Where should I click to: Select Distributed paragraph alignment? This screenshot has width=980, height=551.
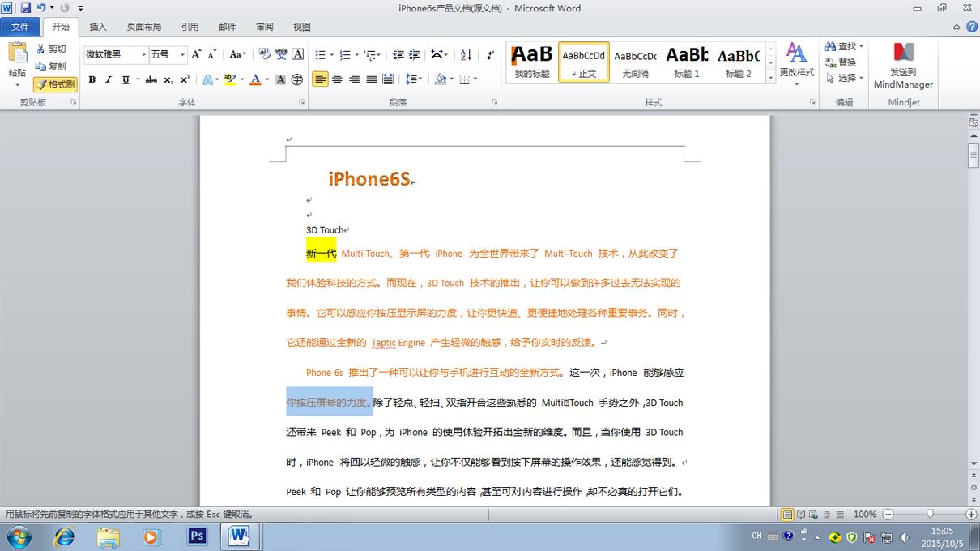[388, 79]
